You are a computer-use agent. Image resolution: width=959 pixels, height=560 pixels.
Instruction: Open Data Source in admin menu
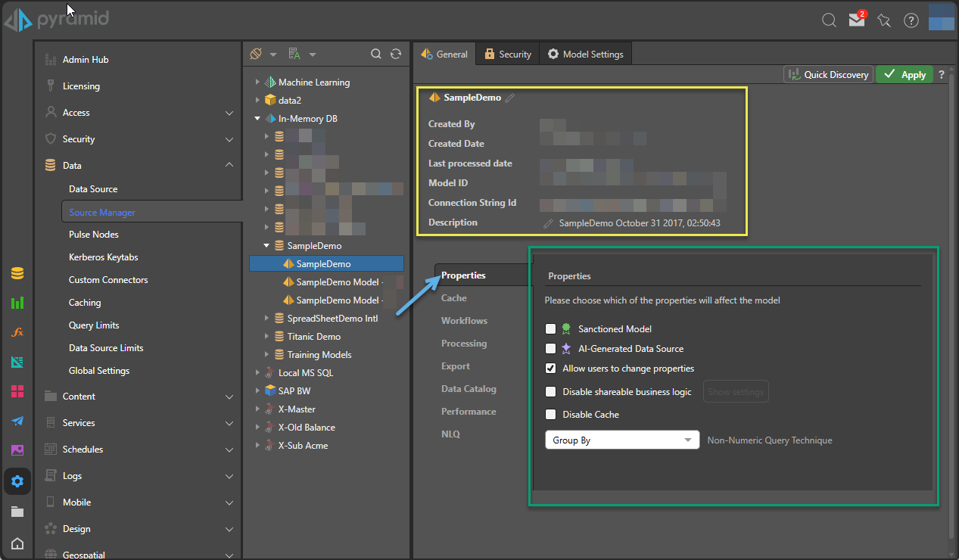pyautogui.click(x=93, y=189)
